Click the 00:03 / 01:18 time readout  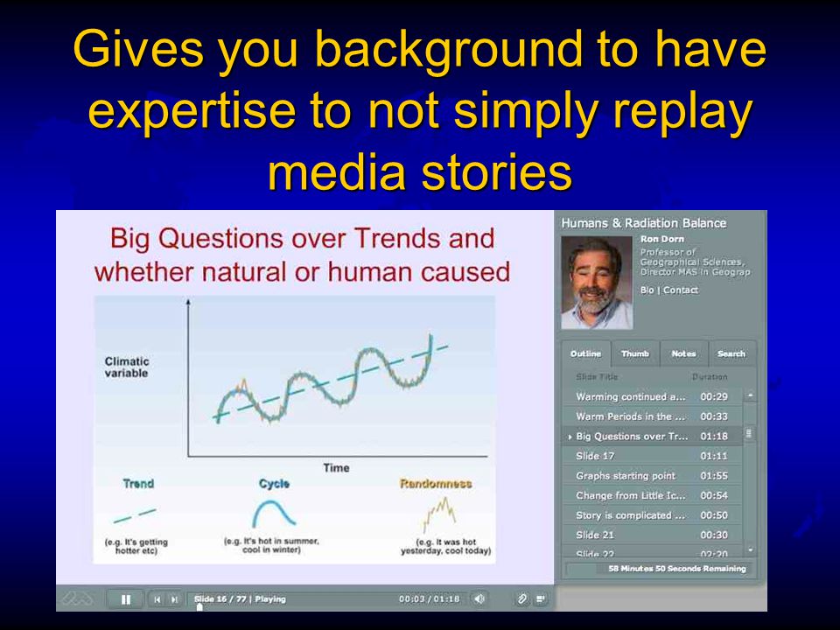tap(429, 598)
